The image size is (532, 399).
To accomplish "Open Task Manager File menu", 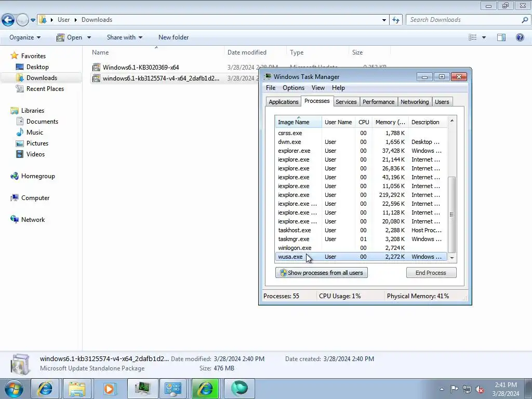I will (271, 87).
